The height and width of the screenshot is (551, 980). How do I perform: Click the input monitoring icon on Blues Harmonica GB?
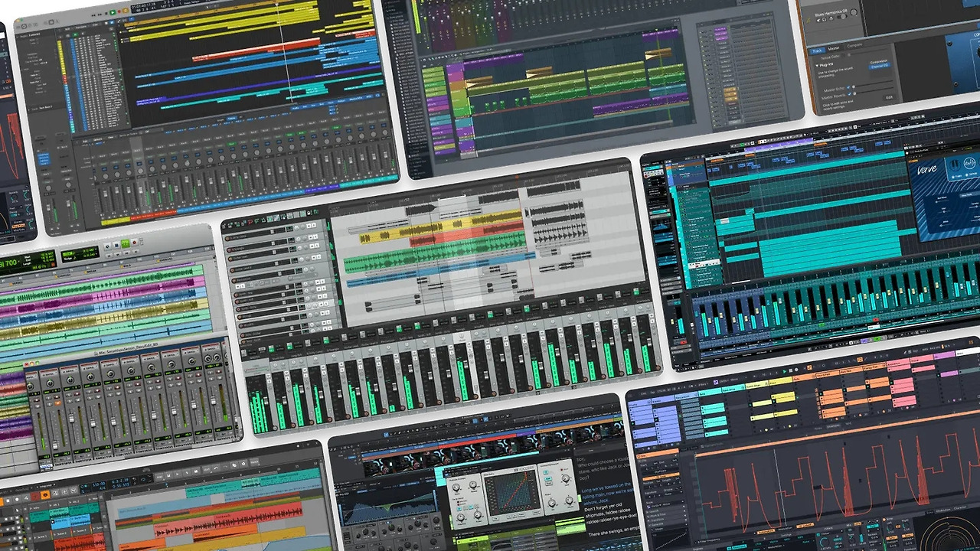(825, 19)
